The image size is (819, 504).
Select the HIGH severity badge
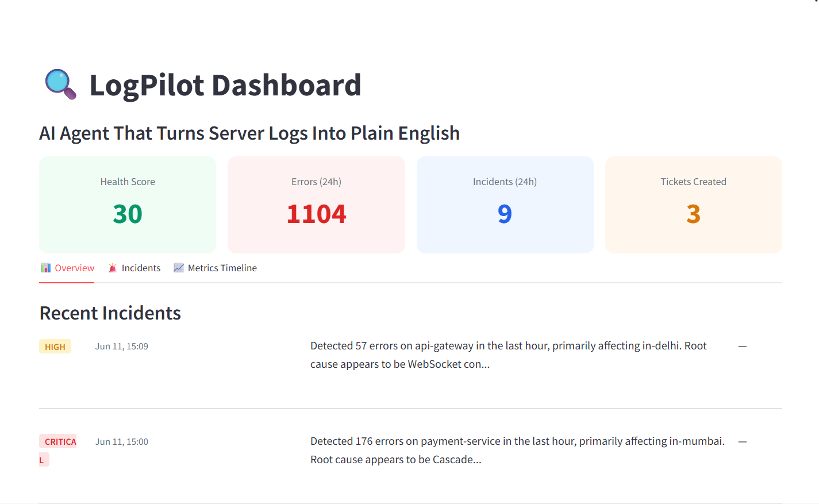pyautogui.click(x=55, y=347)
